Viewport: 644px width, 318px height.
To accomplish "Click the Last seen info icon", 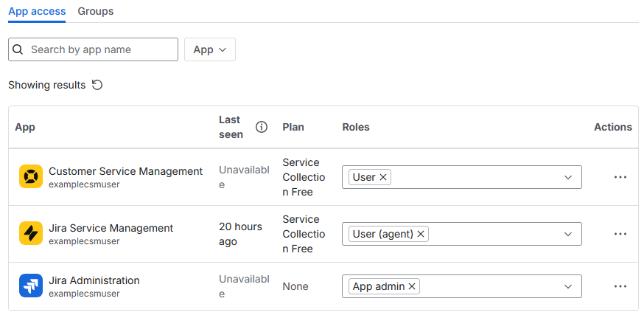I will pos(262,127).
